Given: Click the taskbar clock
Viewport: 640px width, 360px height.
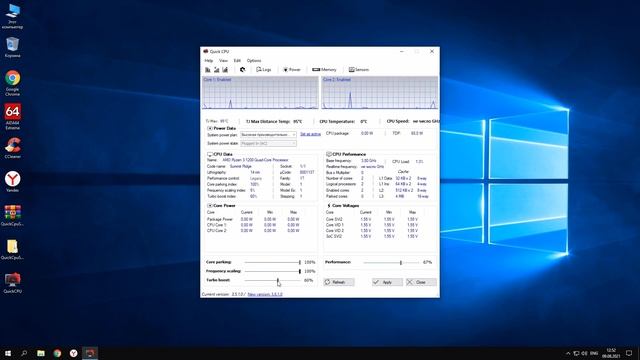Looking at the screenshot, I should point(611,353).
